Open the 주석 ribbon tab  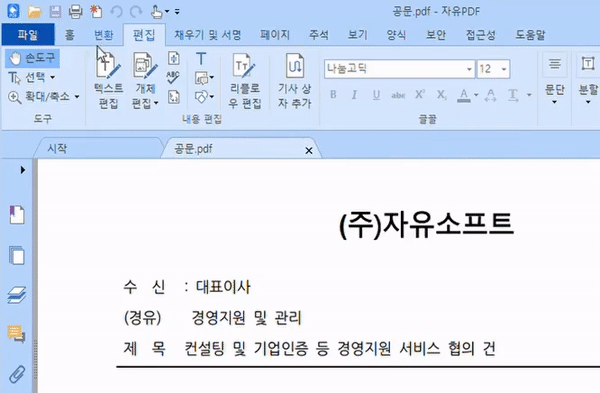[319, 35]
